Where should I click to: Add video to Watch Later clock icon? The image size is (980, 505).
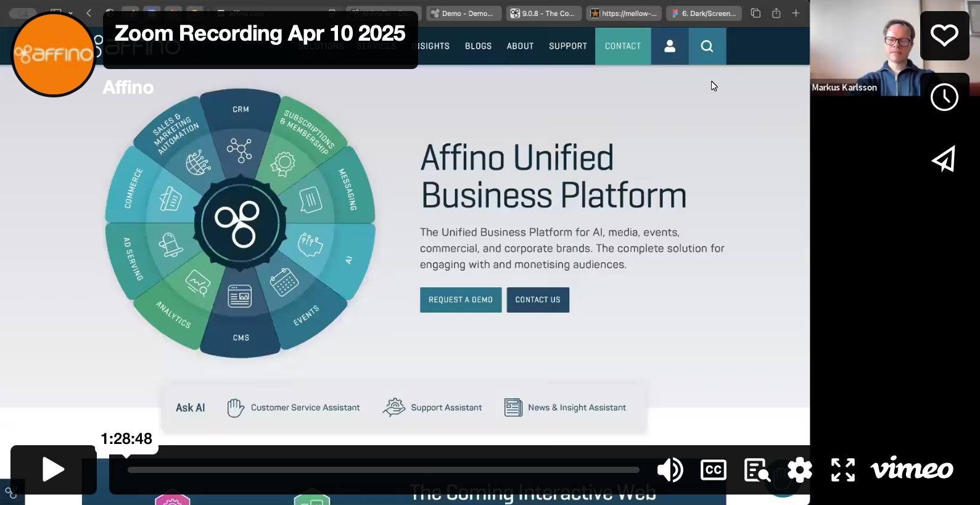point(944,97)
